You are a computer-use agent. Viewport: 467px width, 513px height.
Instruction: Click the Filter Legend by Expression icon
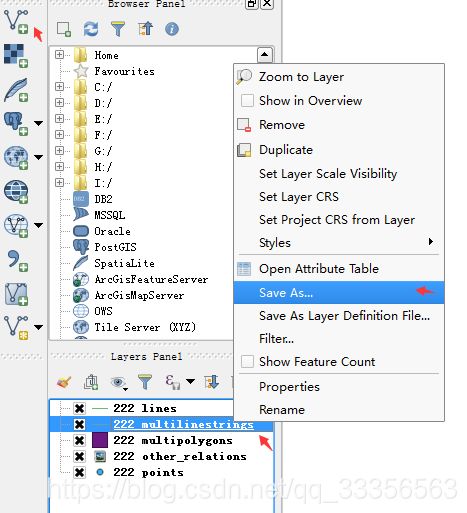173,382
